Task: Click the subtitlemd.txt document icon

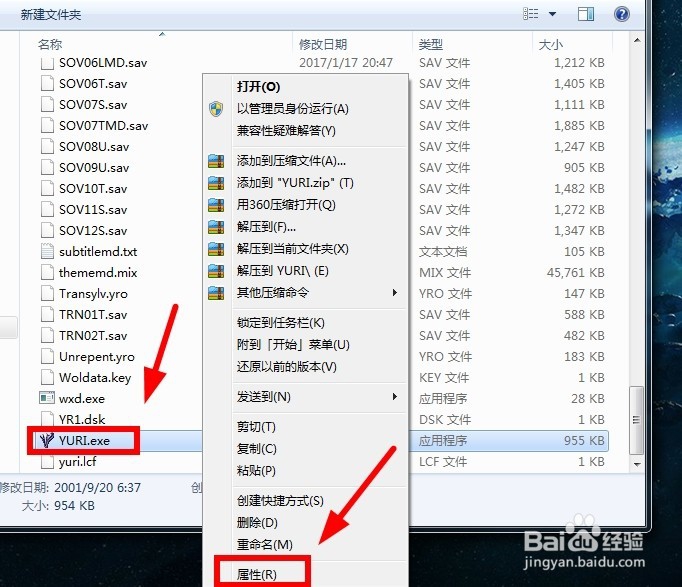Action: point(47,251)
